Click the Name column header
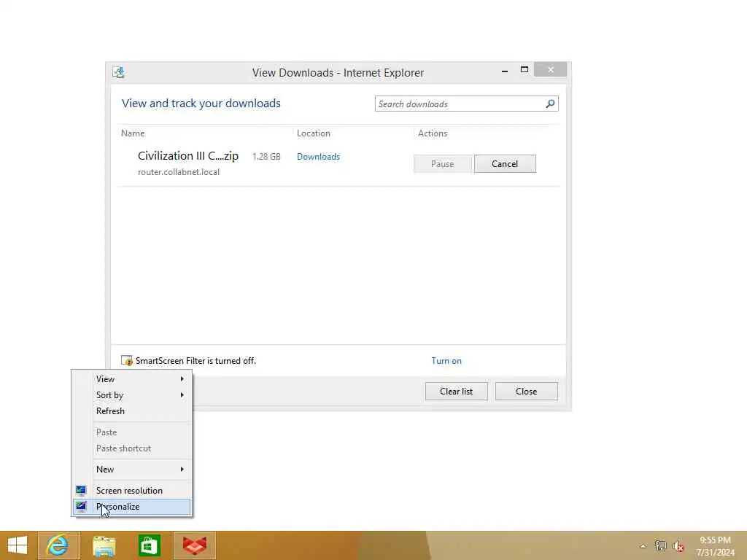This screenshot has height=560, width=747. (133, 133)
